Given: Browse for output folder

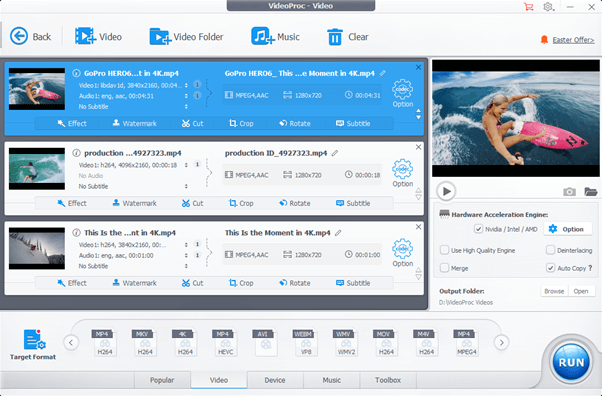Looking at the screenshot, I should (554, 291).
